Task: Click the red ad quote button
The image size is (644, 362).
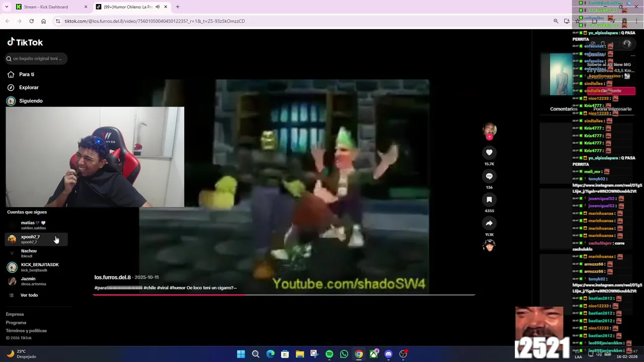Action: 611,91
